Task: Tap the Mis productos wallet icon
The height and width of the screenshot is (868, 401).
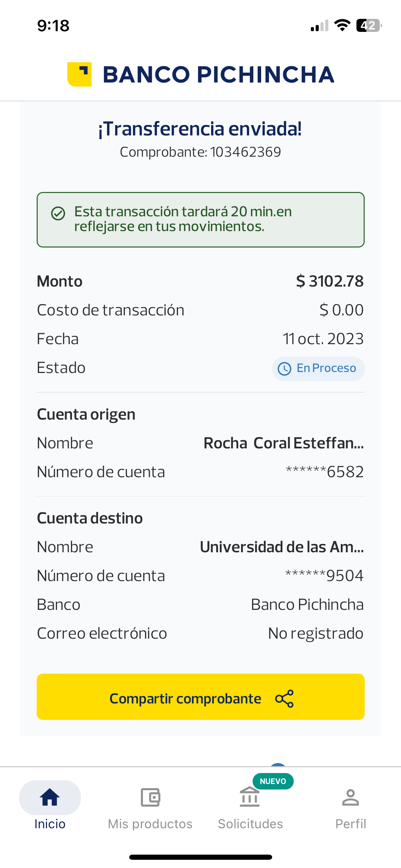Action: pyautogui.click(x=150, y=797)
